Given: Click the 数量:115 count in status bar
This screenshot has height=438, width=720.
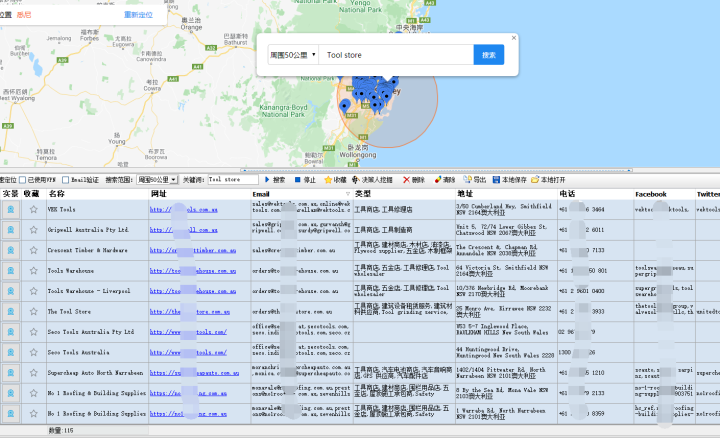Looking at the screenshot, I should coord(61,430).
